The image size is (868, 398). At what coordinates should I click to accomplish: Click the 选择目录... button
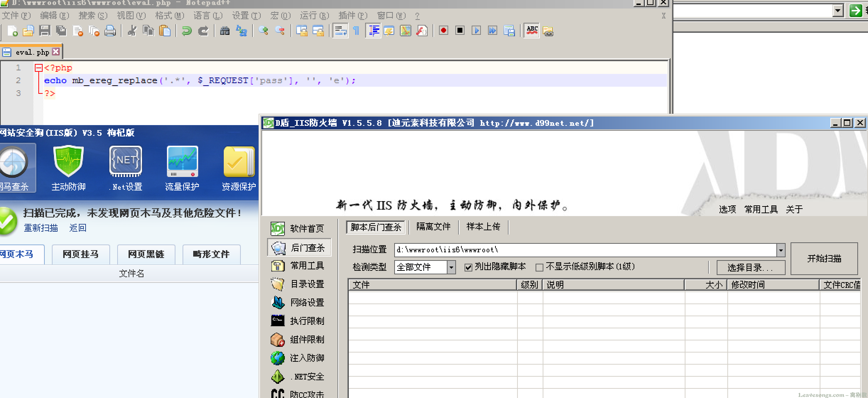point(750,268)
